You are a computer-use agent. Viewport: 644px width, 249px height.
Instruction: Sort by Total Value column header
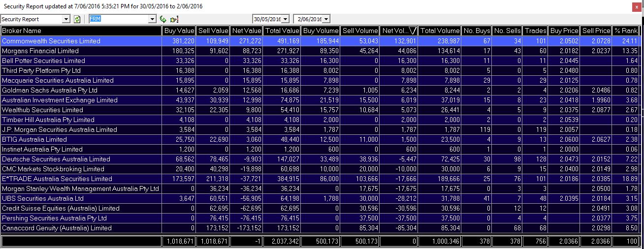[x=282, y=31]
